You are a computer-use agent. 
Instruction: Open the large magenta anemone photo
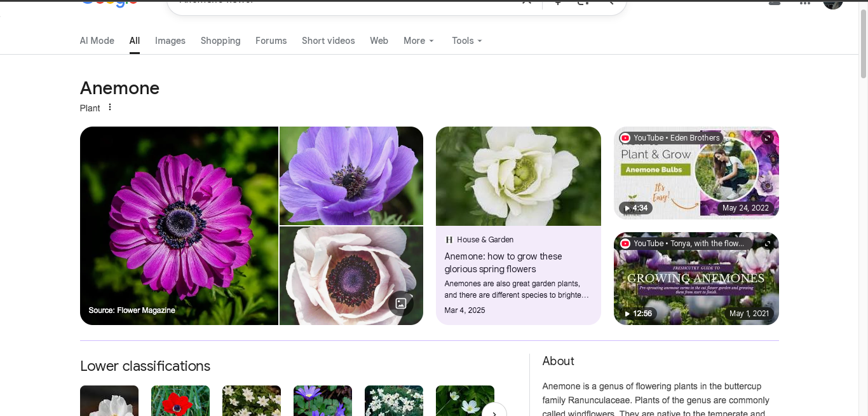179,226
